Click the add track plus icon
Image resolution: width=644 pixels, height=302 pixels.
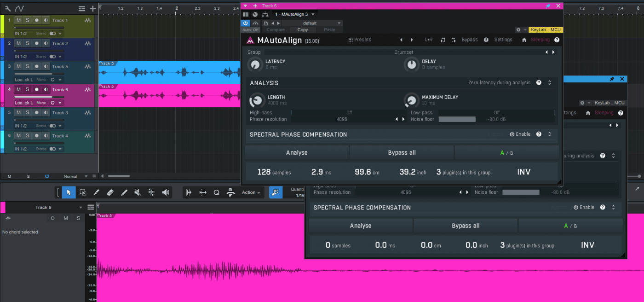[93, 8]
